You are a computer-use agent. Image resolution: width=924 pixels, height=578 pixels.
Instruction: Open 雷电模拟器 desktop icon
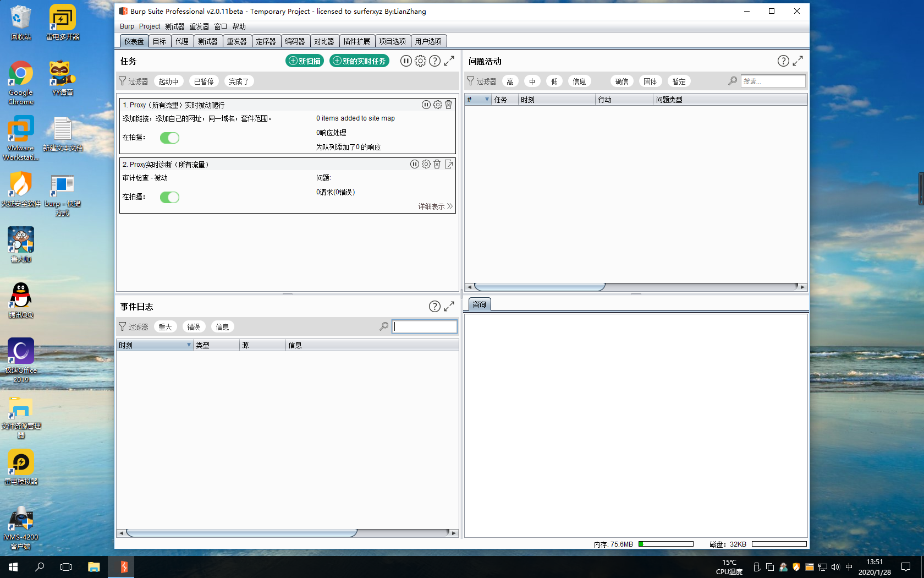click(21, 467)
